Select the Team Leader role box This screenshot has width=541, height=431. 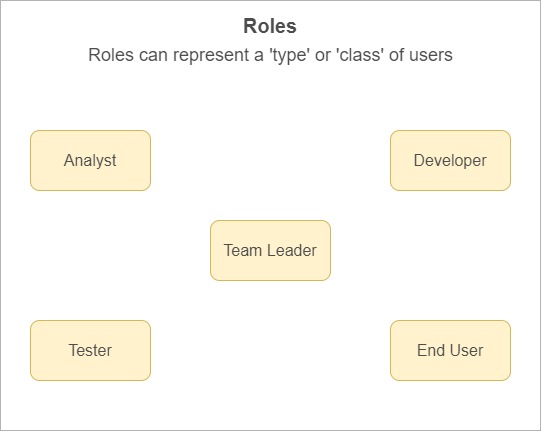(x=270, y=251)
